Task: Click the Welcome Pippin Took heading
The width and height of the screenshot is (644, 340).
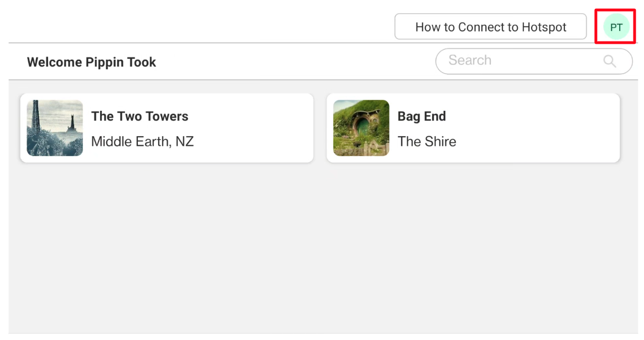Action: click(92, 62)
